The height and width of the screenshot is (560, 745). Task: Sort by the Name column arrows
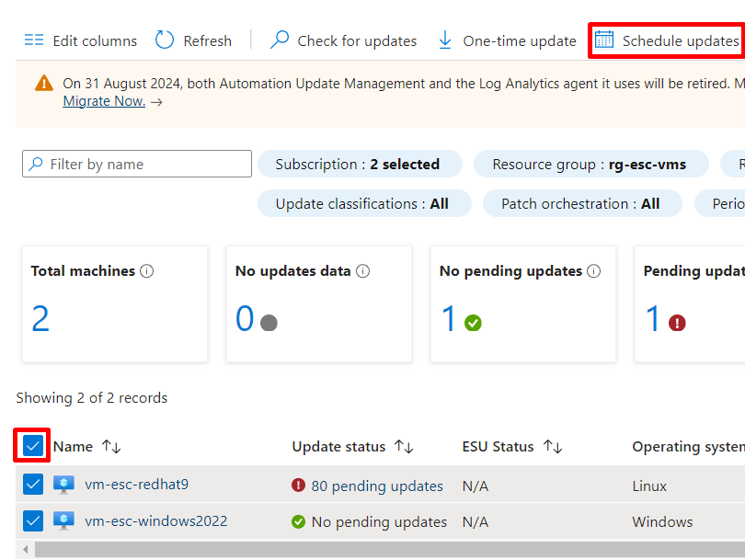coord(111,447)
